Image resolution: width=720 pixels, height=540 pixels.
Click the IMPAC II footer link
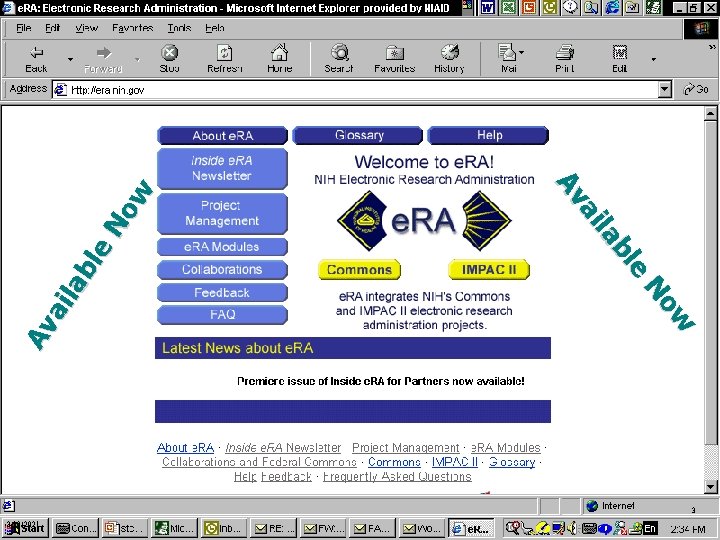455,462
